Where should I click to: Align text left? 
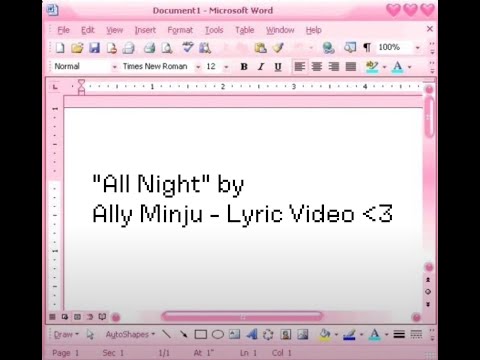pos(300,67)
